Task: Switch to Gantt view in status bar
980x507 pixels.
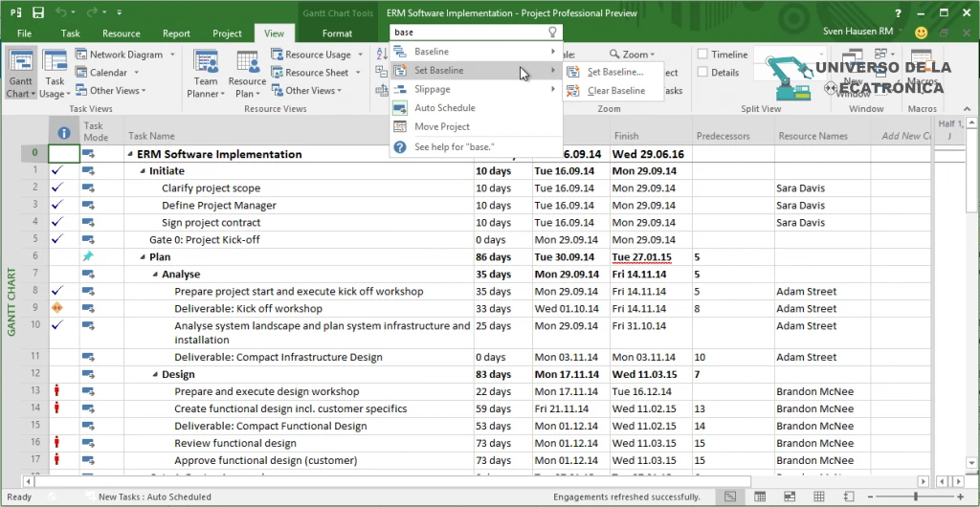Action: click(730, 497)
